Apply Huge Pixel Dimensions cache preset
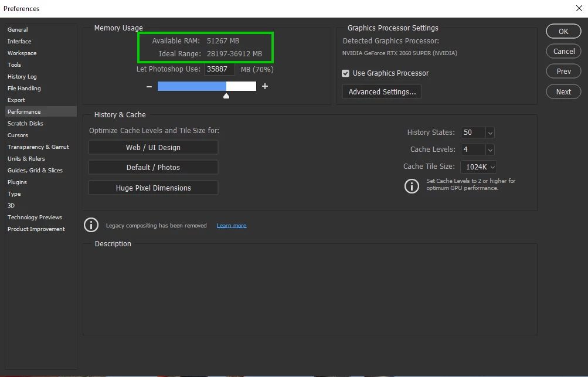Image resolution: width=588 pixels, height=377 pixels. (x=153, y=188)
